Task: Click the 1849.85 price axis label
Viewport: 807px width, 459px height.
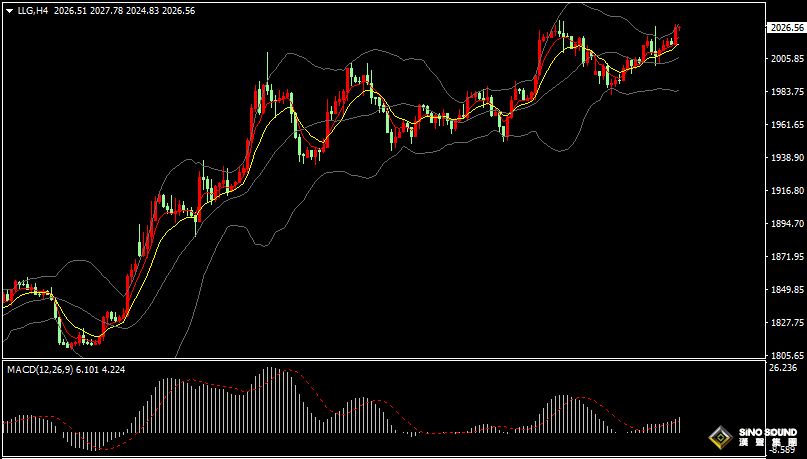Action: pyautogui.click(x=785, y=290)
